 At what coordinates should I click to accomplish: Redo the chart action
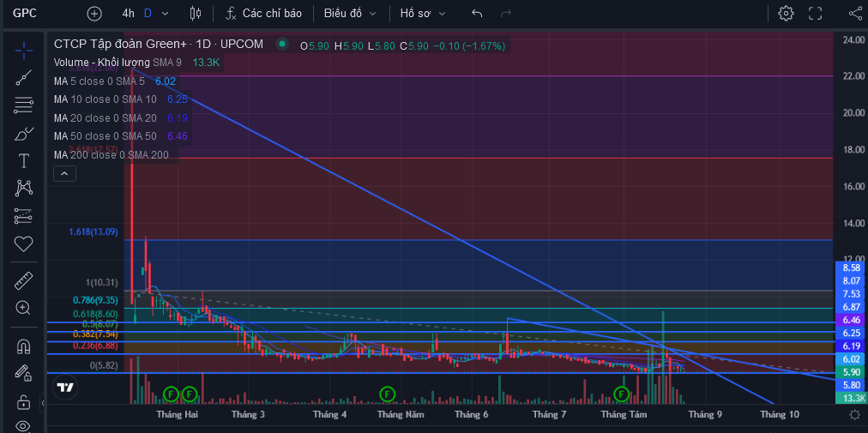505,13
